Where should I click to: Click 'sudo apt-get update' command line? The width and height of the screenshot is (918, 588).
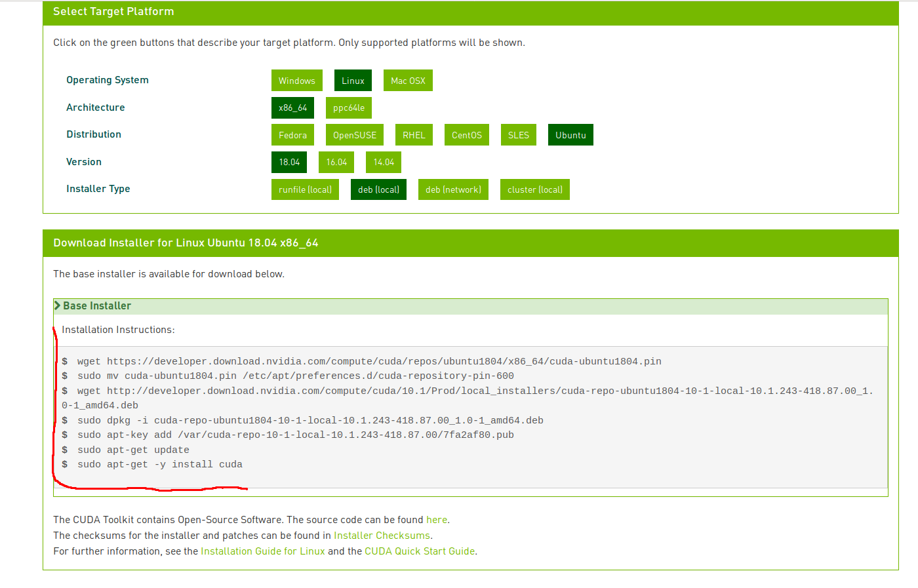[133, 450]
